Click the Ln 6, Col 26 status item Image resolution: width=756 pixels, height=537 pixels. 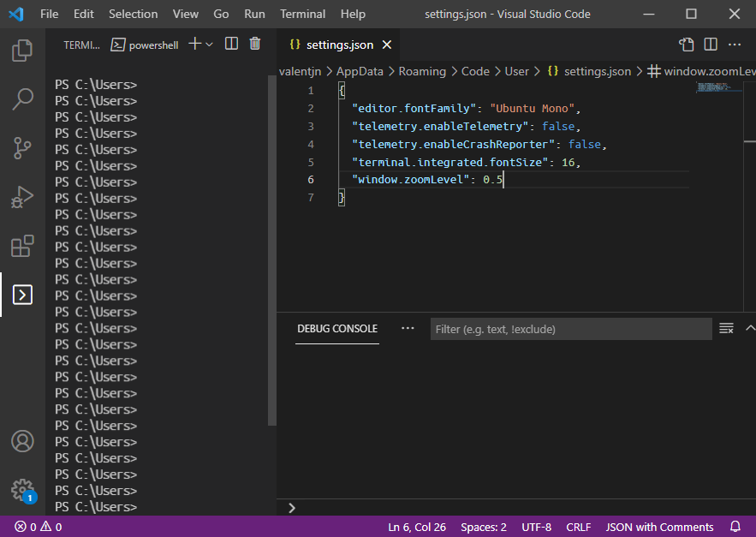coord(417,528)
